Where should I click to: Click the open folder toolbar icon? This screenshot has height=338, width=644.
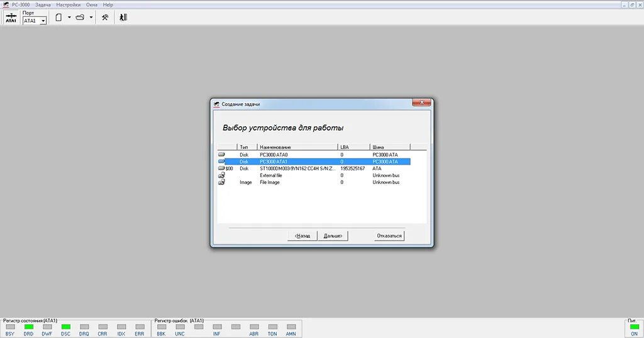tap(80, 17)
